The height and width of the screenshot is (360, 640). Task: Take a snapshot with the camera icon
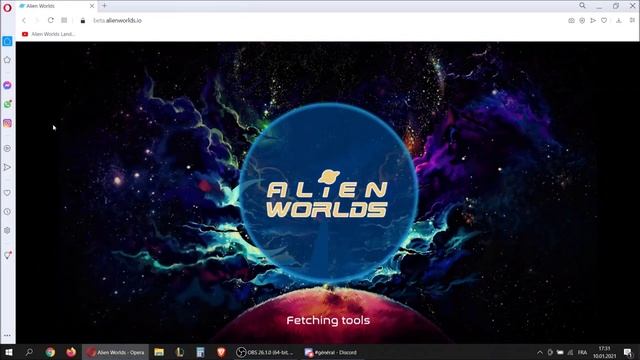[x=571, y=20]
